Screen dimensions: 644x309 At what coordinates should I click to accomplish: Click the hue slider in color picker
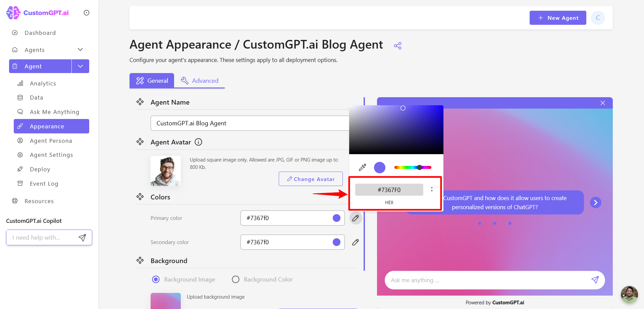pos(413,167)
